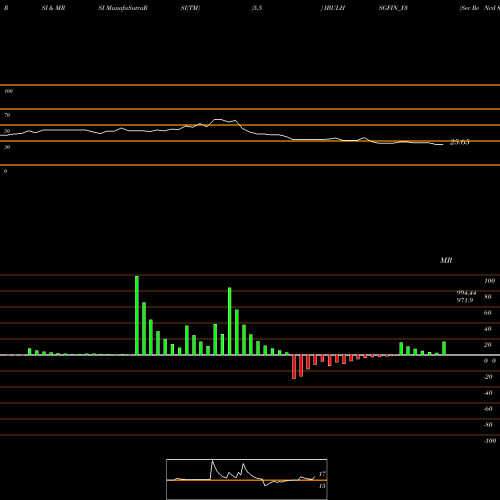The height and width of the screenshot is (500, 500).
Task: Click the 40 label on MR right axis
Action: [x=487, y=329]
